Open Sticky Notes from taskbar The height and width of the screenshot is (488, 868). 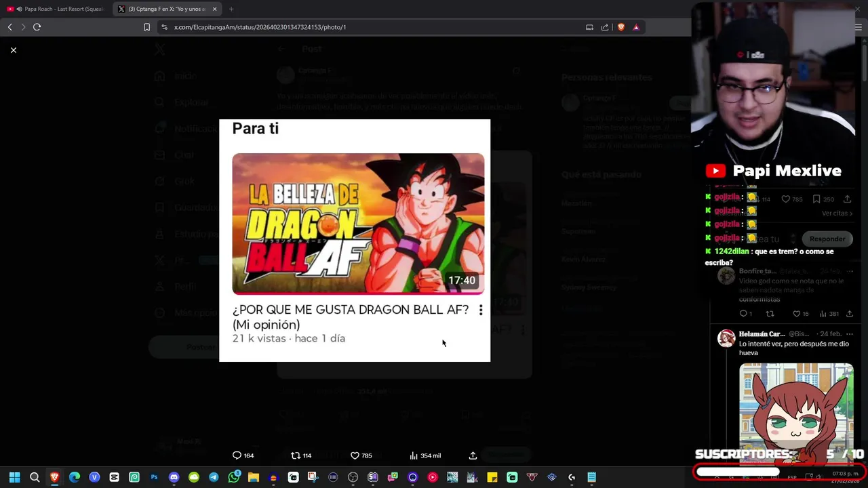coord(492,477)
